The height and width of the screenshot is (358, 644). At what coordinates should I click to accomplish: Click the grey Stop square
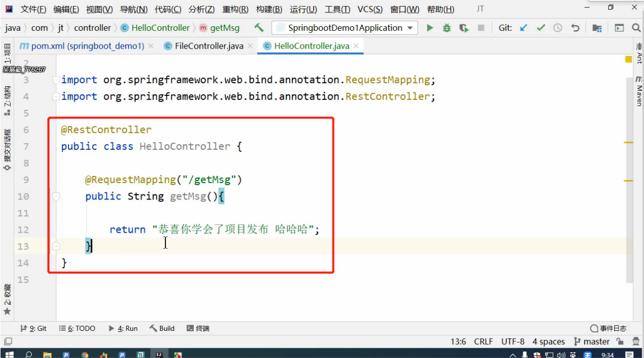tap(481, 28)
